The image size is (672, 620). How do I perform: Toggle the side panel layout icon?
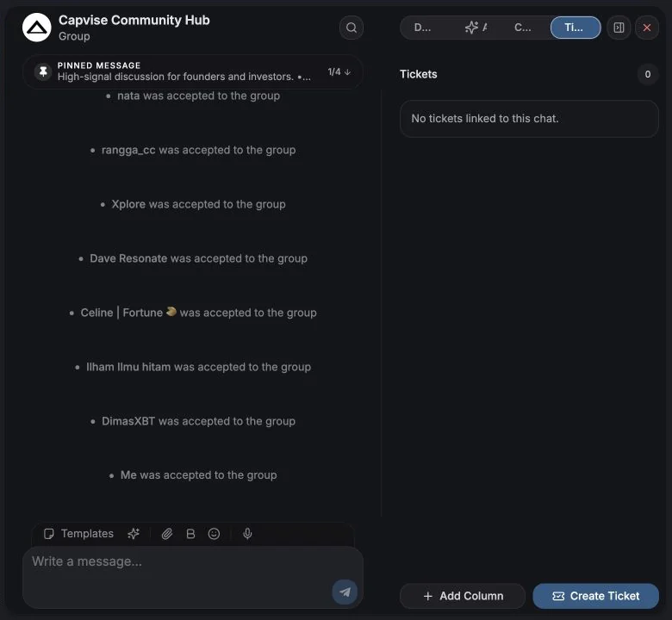[x=619, y=28]
